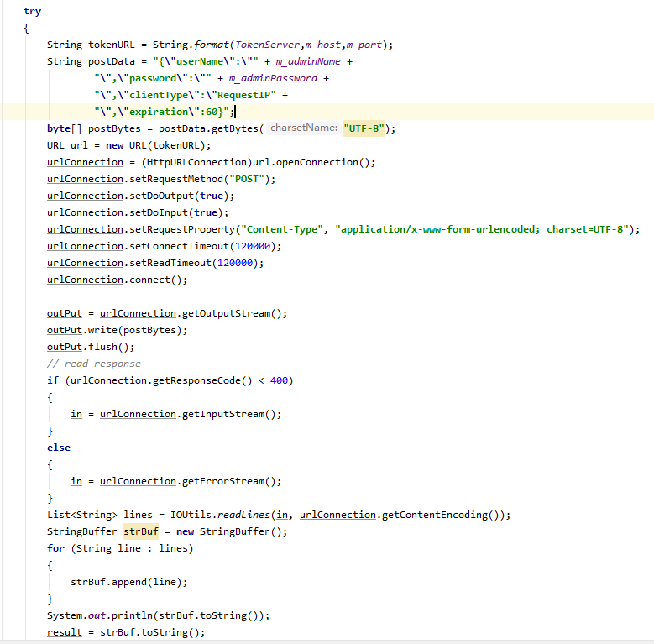The width and height of the screenshot is (654, 644).
Task: Click 'tokenURL' in the String declaration line
Action: 112,45
